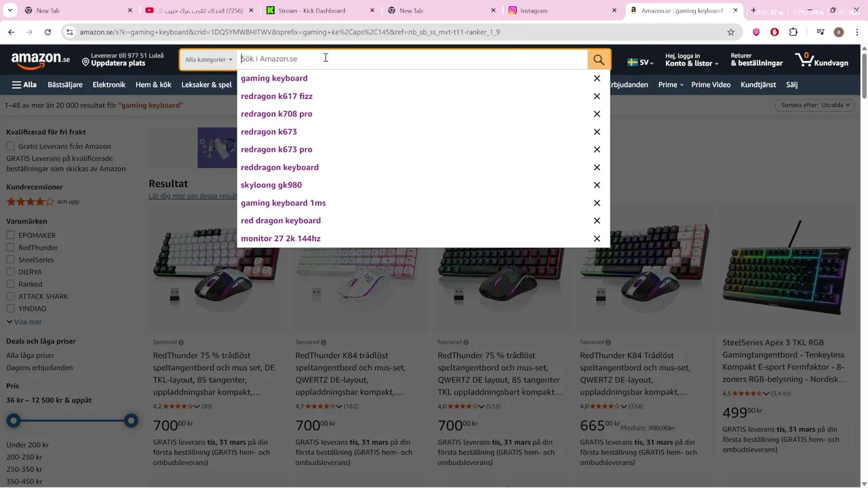The image size is (868, 488).
Task: Check the Ranked brand filter
Action: click(10, 284)
